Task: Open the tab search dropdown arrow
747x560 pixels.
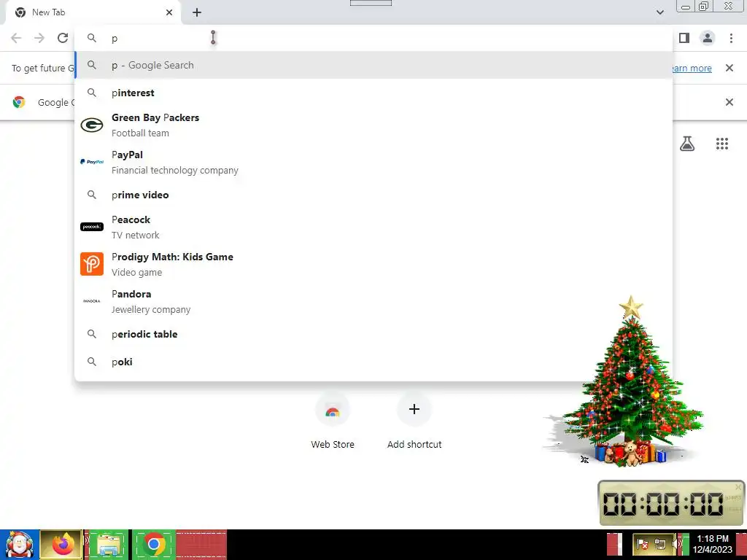Action: click(x=659, y=12)
